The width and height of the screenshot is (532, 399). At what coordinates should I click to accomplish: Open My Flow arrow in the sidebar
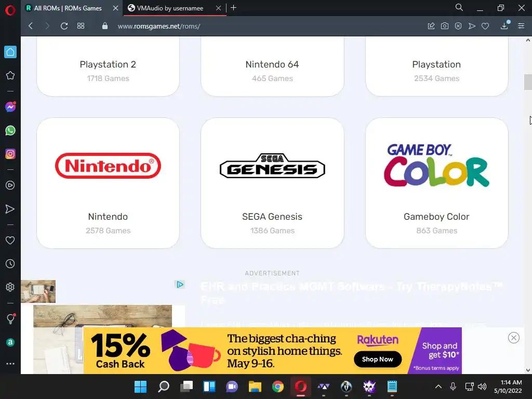(x=10, y=209)
